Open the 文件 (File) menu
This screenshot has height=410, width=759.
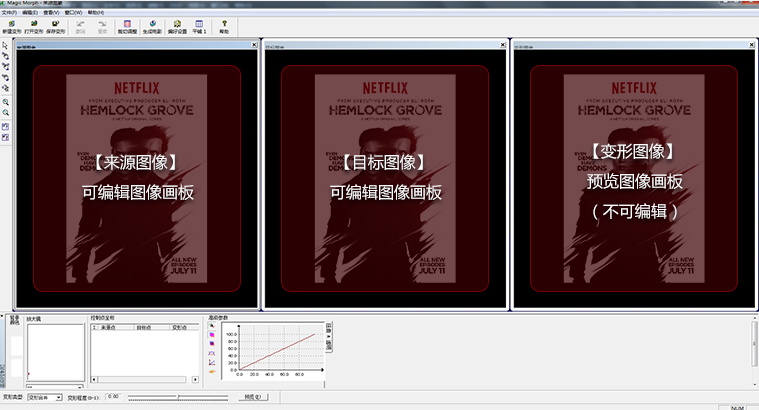coord(9,12)
